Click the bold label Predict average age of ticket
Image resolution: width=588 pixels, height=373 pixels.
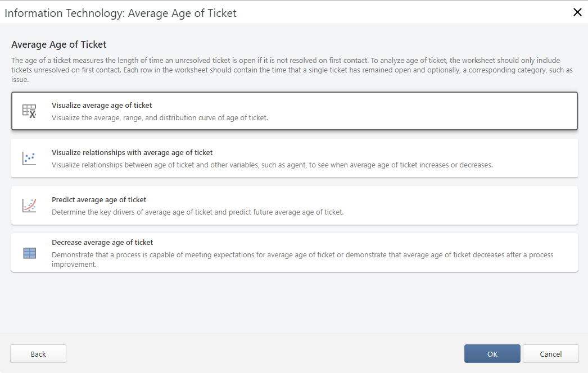point(99,199)
